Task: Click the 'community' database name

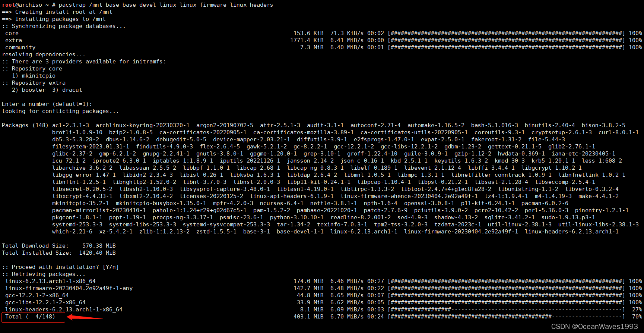Action: pos(20,47)
